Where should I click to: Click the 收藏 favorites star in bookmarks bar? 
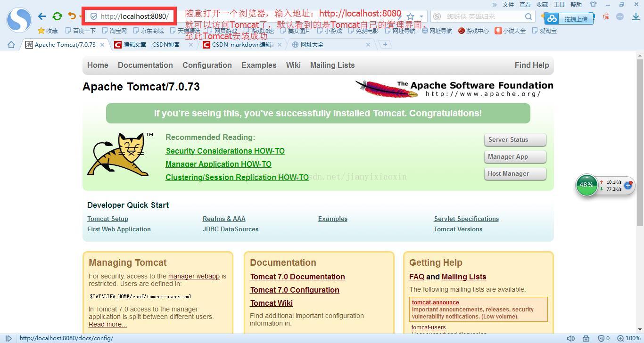click(x=48, y=31)
